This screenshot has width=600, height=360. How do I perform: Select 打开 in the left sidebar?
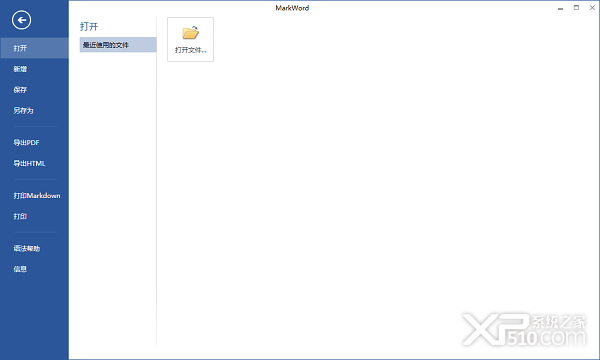(34, 48)
